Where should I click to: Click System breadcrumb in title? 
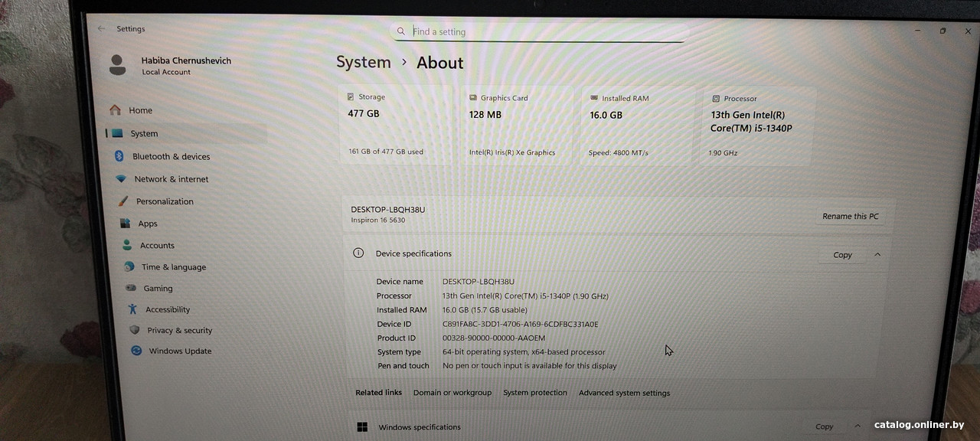pos(364,62)
